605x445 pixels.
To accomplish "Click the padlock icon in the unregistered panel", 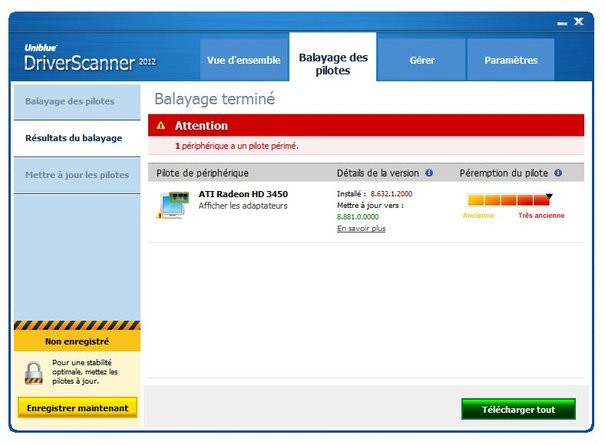I will coord(34,373).
